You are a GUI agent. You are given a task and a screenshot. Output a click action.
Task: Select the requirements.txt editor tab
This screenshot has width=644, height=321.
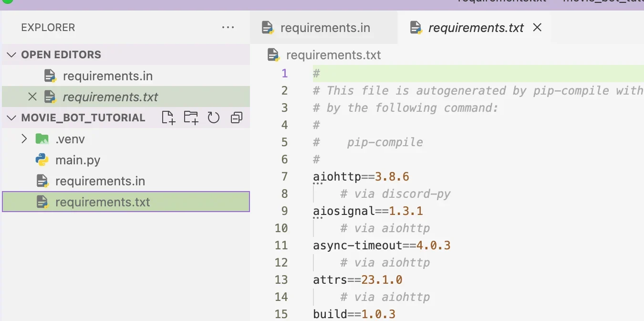click(475, 28)
